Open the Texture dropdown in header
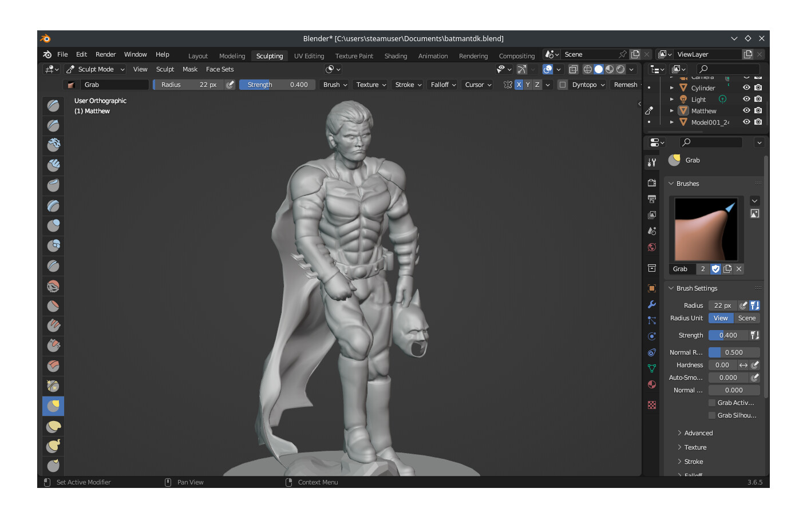The width and height of the screenshot is (807, 532). click(371, 85)
